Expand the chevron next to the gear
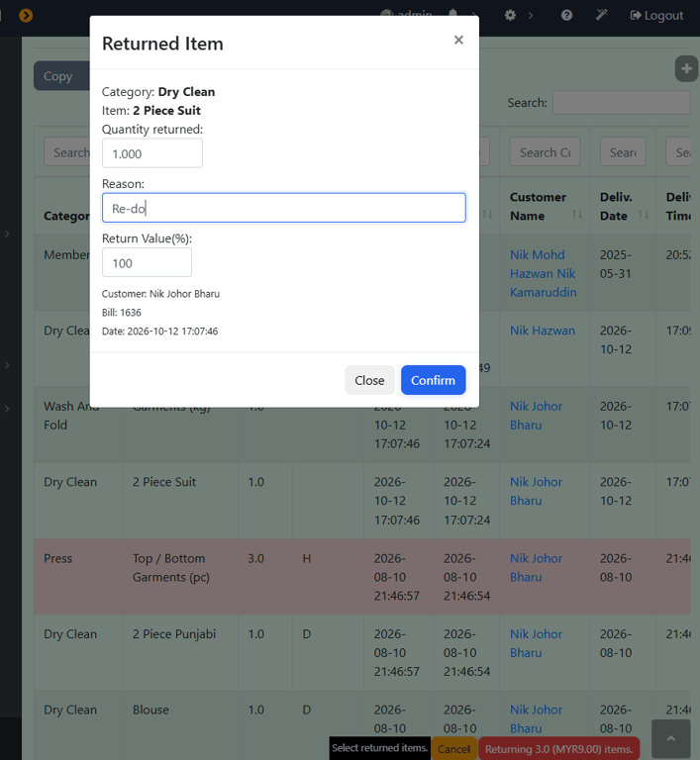The image size is (700, 760). [531, 16]
